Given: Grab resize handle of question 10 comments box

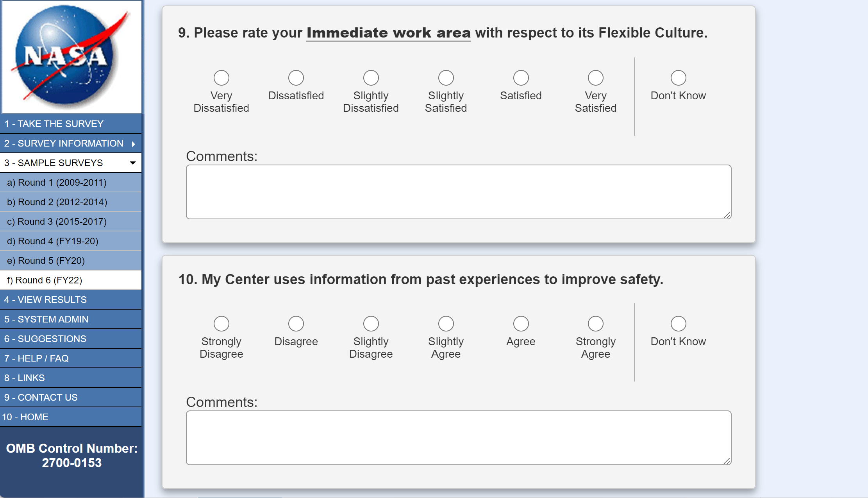Looking at the screenshot, I should coord(727,461).
